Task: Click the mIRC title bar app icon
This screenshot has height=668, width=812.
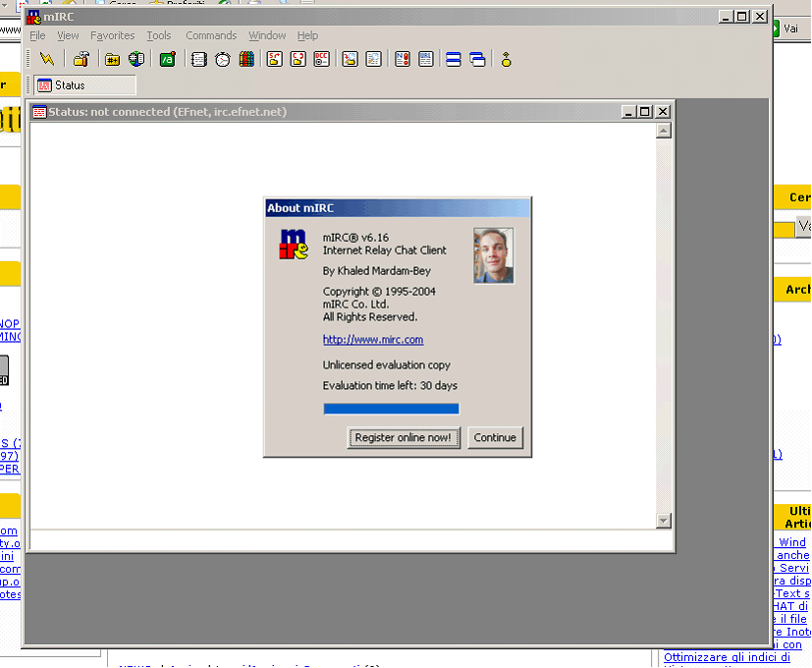Action: [34, 17]
